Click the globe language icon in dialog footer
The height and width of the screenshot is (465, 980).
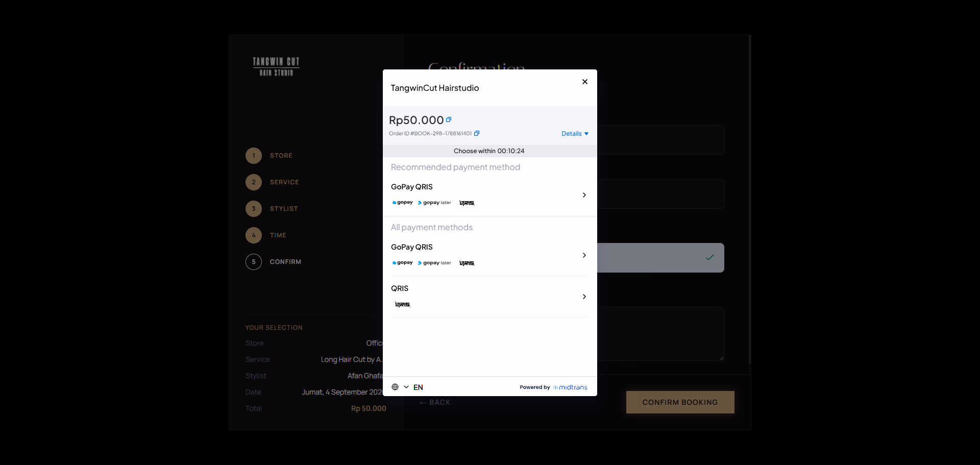(x=395, y=387)
